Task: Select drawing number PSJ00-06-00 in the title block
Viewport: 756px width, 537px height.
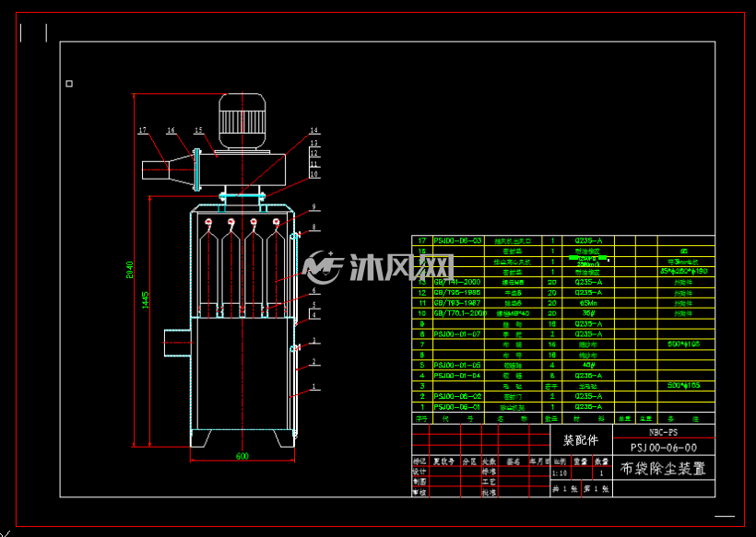Action: click(x=664, y=448)
